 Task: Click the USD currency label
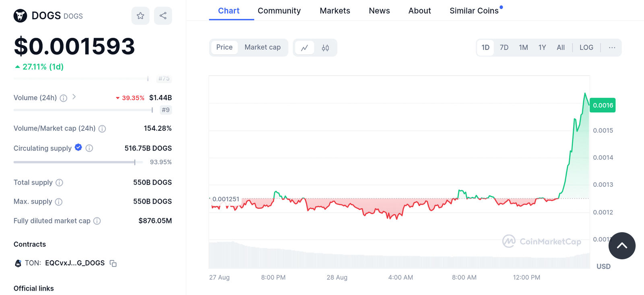coord(603,266)
